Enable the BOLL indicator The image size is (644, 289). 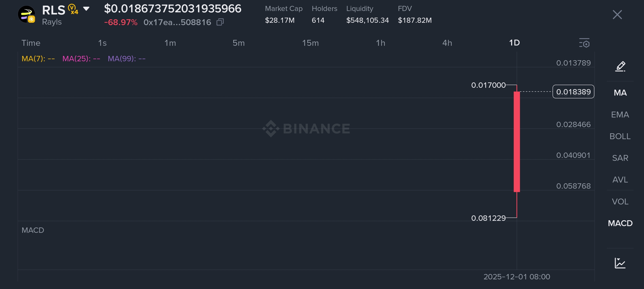coord(620,136)
